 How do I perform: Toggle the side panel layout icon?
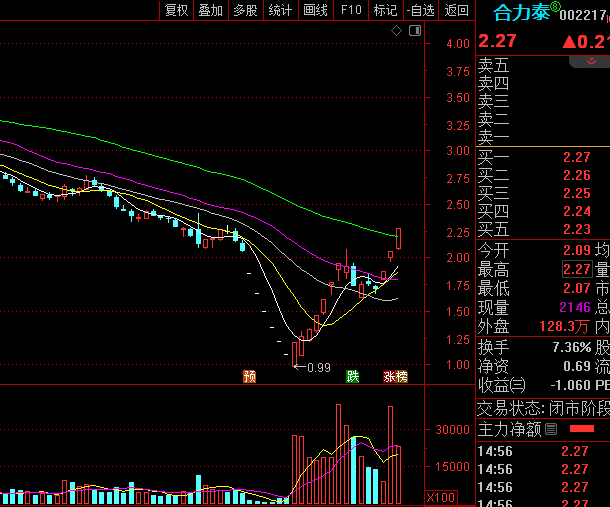pyautogui.click(x=415, y=30)
